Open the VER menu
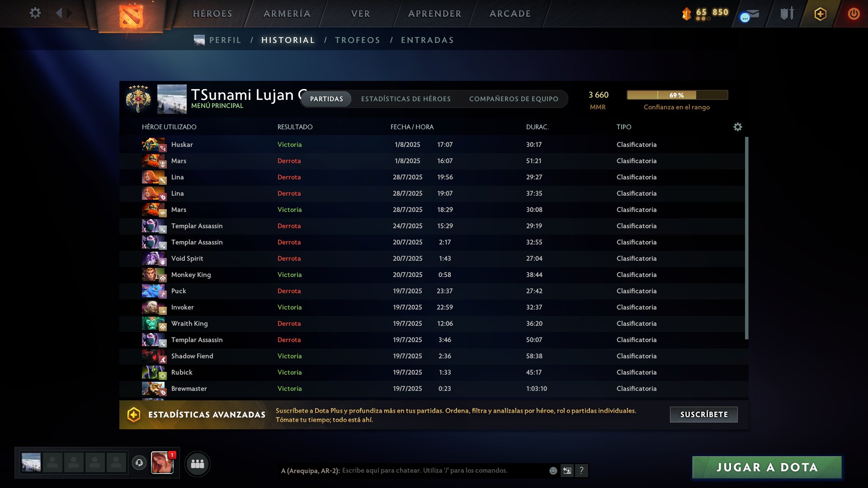868x488 pixels. [361, 14]
